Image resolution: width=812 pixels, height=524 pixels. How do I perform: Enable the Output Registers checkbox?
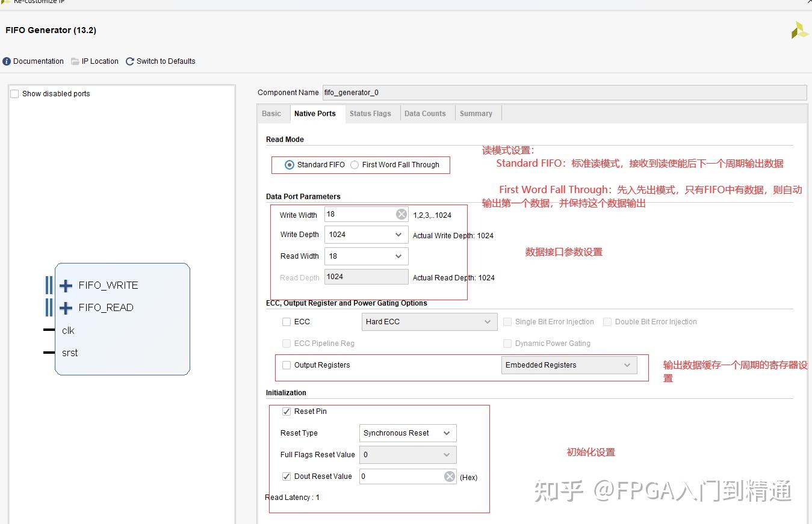[287, 365]
